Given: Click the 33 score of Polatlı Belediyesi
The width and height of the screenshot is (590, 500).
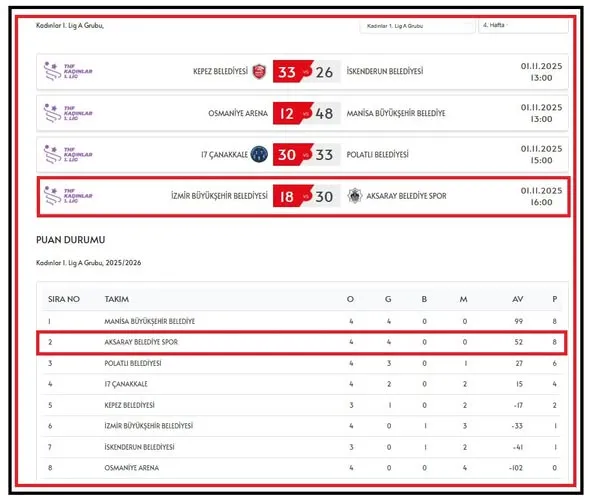Looking at the screenshot, I should [324, 155].
